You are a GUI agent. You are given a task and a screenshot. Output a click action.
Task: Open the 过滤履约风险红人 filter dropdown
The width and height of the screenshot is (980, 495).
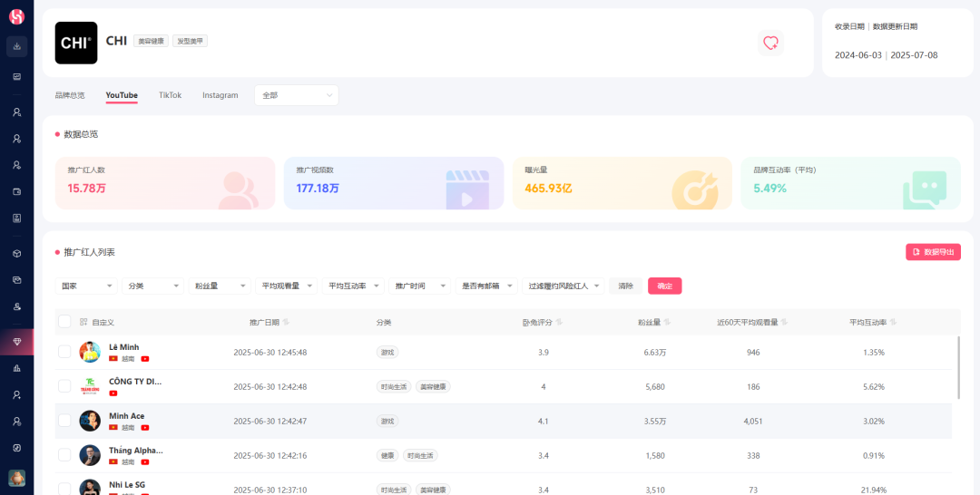point(563,286)
